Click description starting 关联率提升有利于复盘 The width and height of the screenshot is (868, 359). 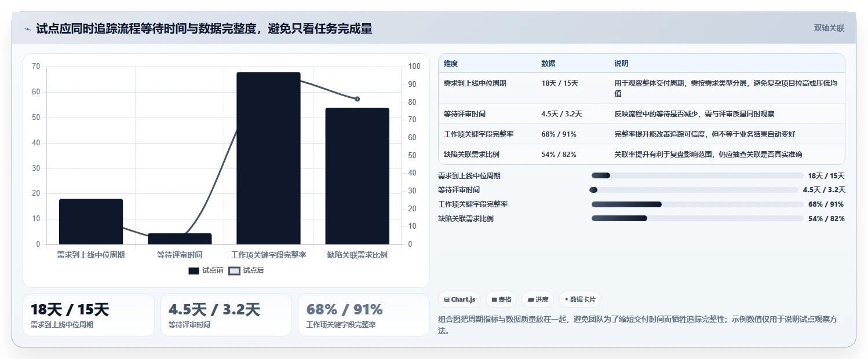point(708,155)
